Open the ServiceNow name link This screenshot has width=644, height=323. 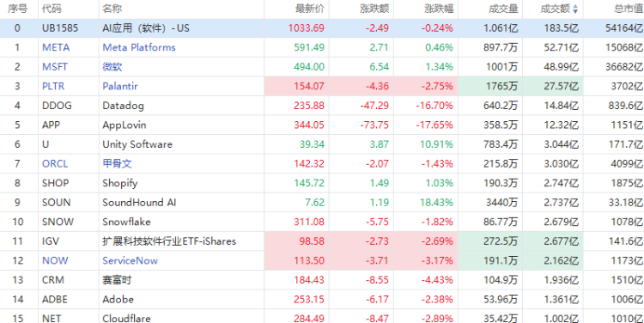130,260
